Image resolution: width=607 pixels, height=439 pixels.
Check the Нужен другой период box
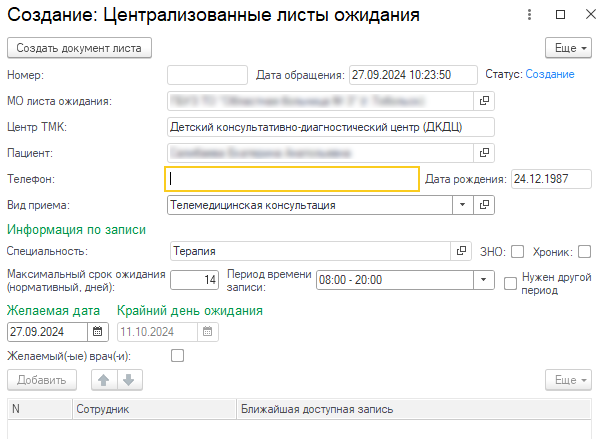511,283
